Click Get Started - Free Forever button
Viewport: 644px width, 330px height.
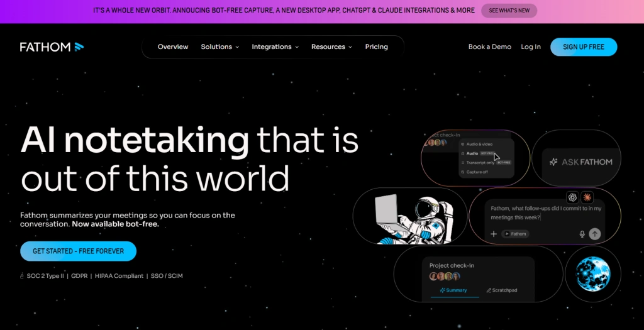(78, 251)
